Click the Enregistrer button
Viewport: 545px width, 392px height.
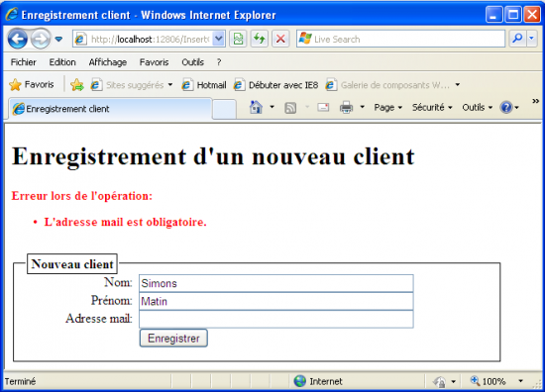(x=173, y=339)
